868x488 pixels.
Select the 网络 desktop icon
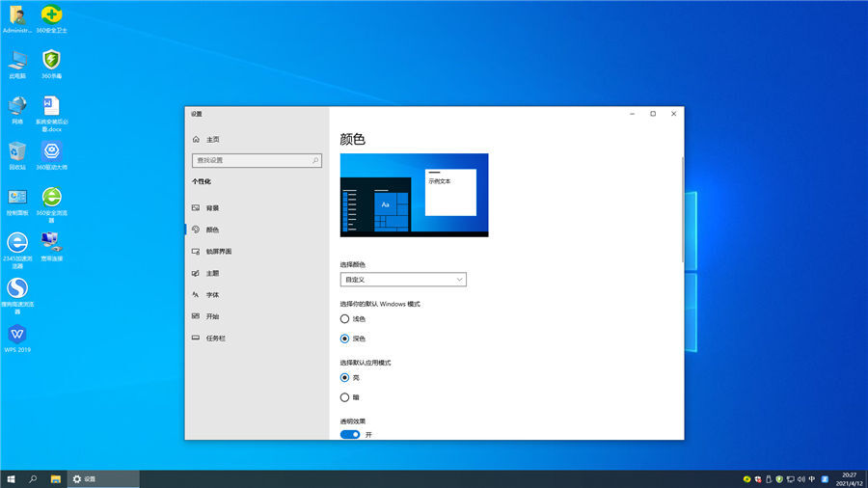point(17,110)
